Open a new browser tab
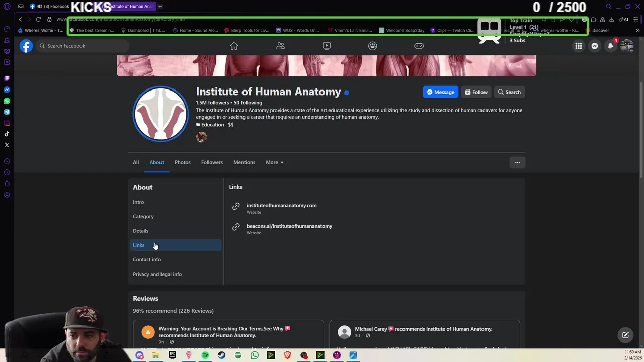This screenshot has width=644, height=362. [160, 6]
